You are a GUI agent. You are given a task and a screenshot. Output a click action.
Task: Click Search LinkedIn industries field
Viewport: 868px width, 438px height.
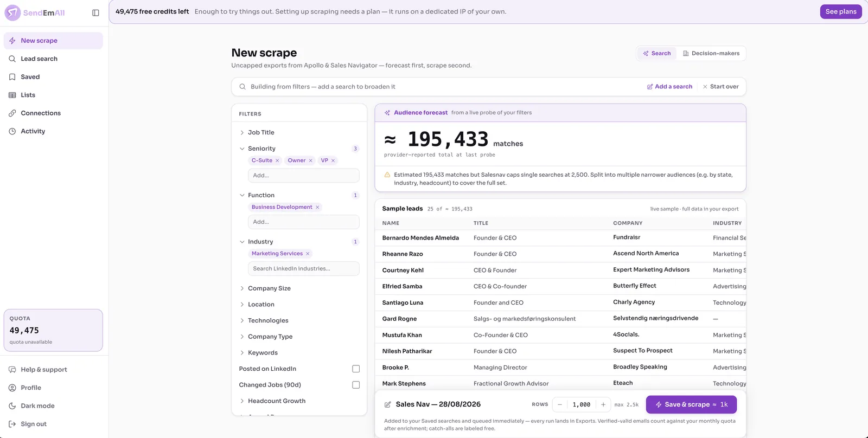(x=303, y=269)
